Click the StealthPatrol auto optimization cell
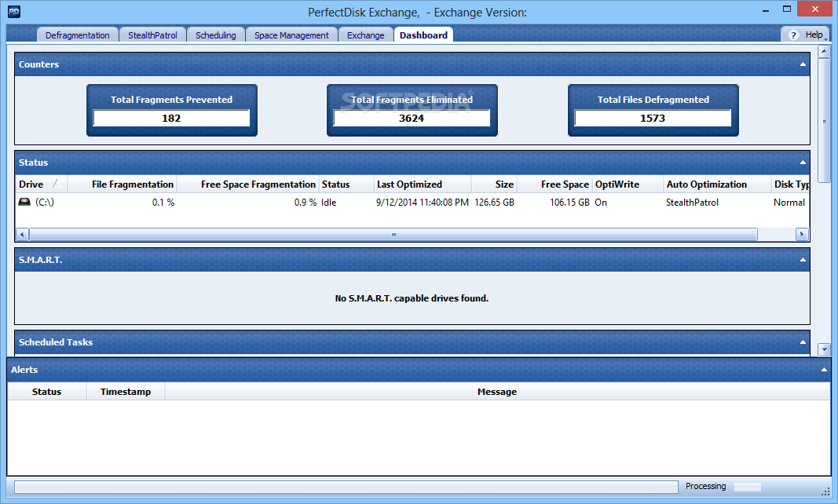Image resolution: width=838 pixels, height=504 pixels. point(692,202)
